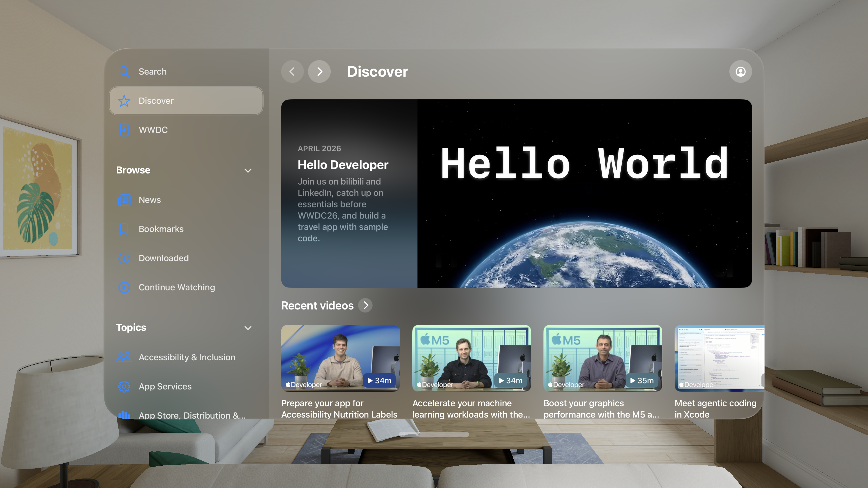Click the App Store, Distribution chart icon
This screenshot has height=488, width=868.
click(124, 415)
